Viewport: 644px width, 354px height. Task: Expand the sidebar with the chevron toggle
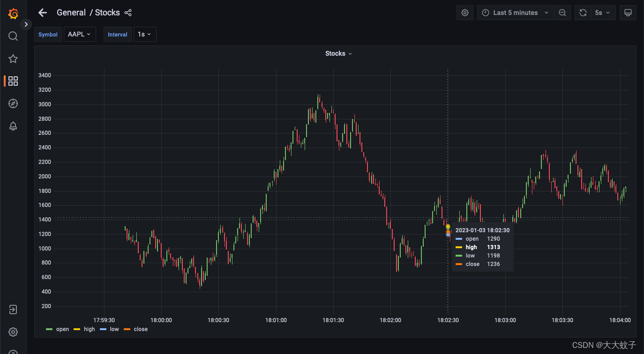tap(26, 24)
